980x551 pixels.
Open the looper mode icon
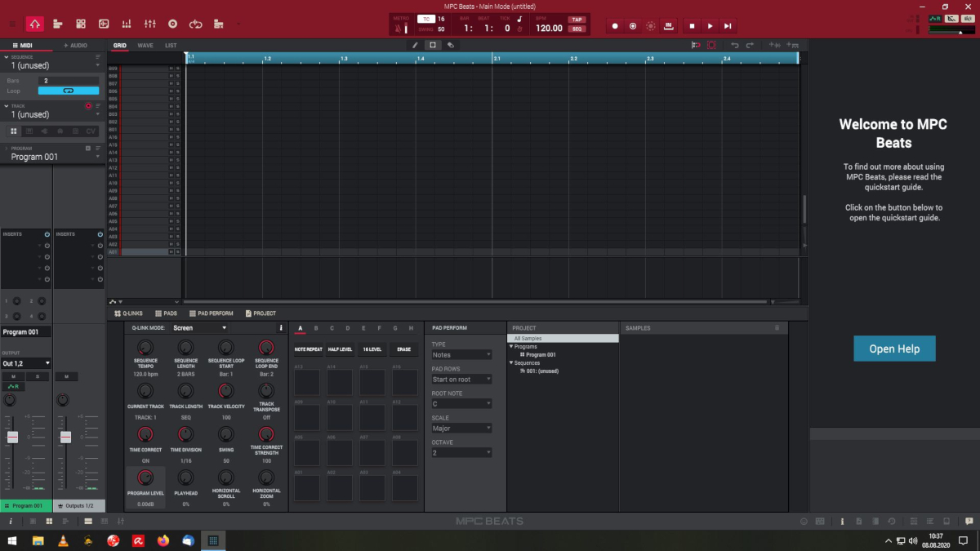[195, 24]
